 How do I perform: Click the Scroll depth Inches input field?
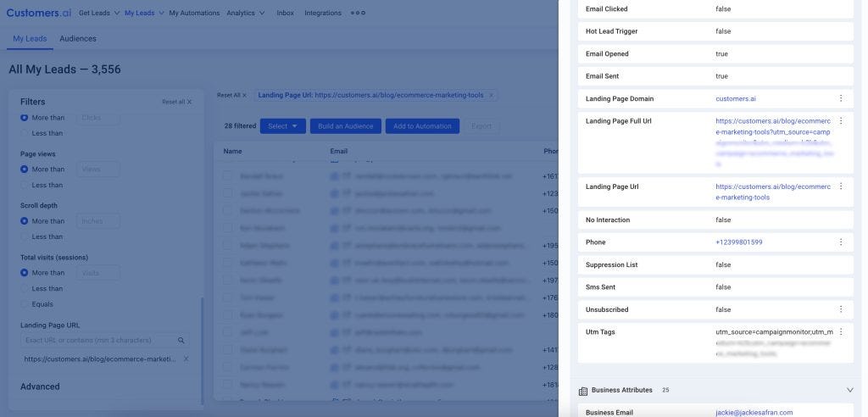tap(98, 221)
